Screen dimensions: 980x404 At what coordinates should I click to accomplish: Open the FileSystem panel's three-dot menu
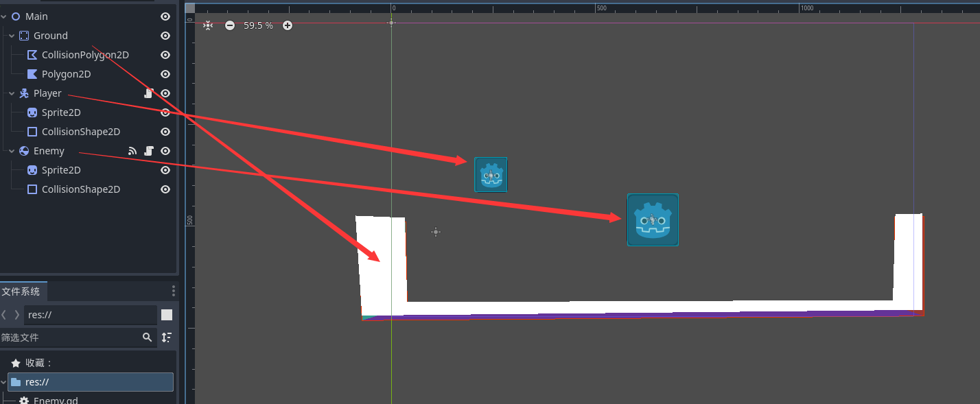173,290
